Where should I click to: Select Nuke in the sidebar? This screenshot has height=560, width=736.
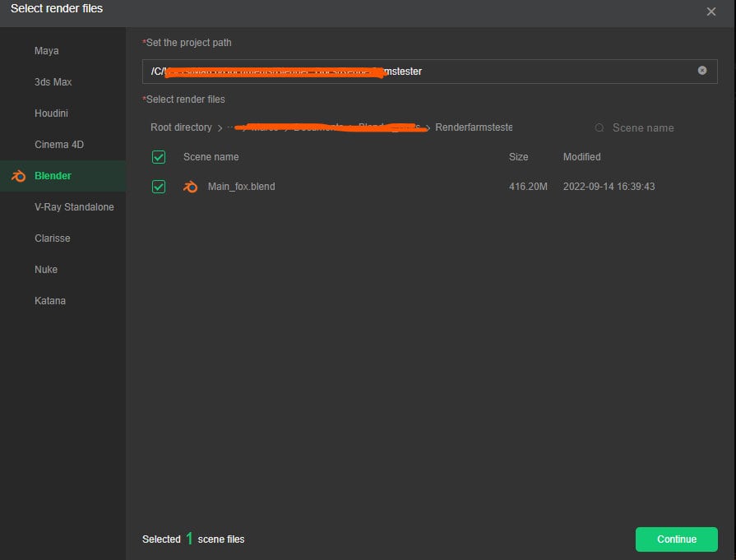point(46,269)
